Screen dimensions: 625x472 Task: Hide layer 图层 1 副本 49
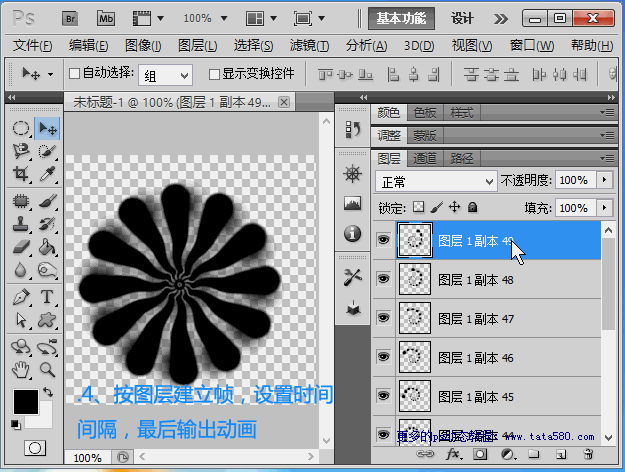click(383, 240)
